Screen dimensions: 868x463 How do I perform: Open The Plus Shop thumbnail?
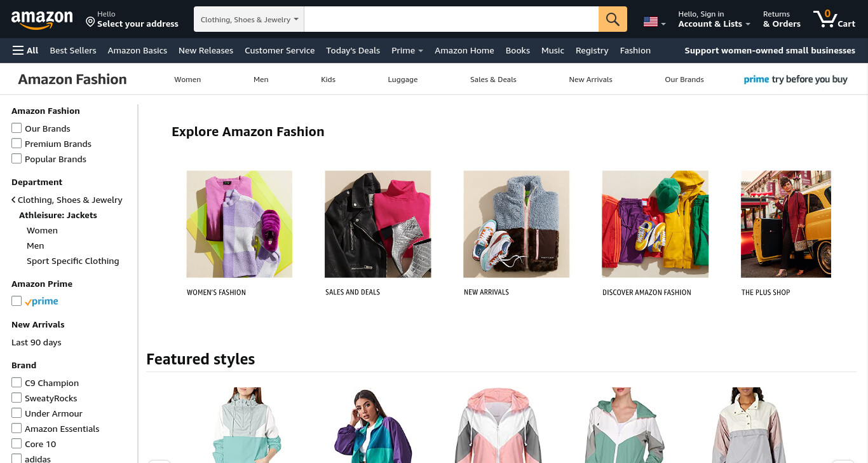point(786,224)
